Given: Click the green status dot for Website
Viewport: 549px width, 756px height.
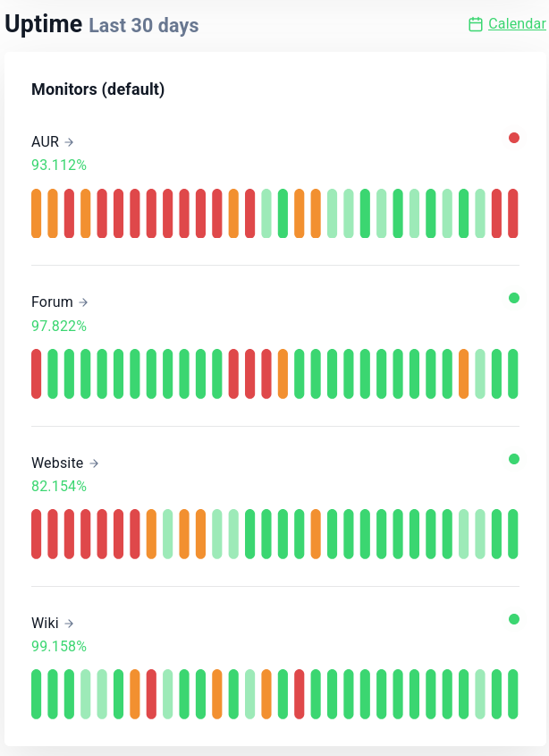Looking at the screenshot, I should 514,459.
